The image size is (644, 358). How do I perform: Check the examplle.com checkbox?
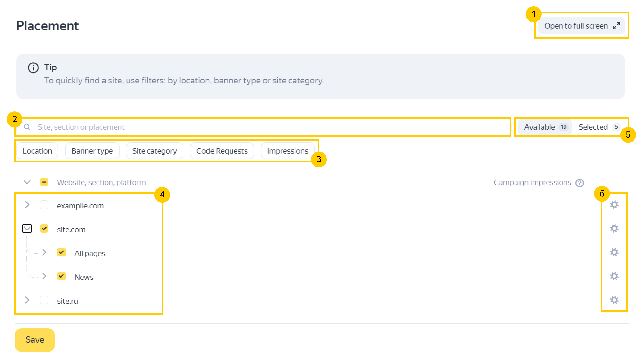click(44, 205)
